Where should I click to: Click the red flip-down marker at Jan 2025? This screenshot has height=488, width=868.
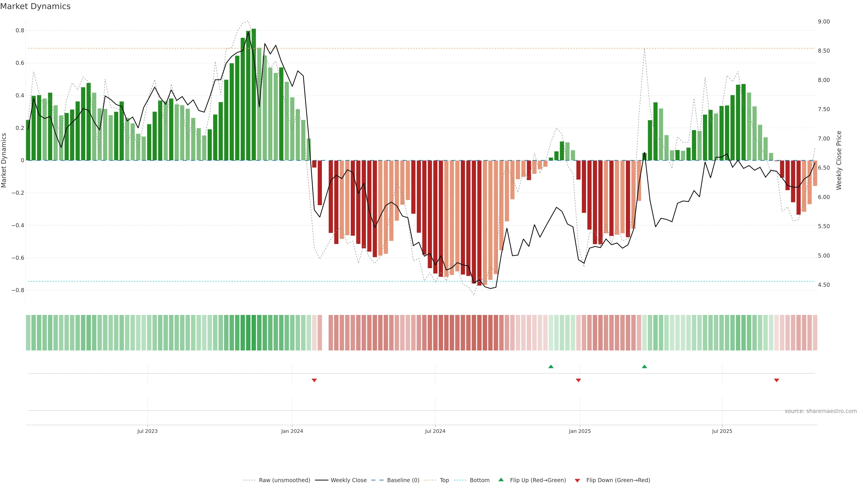(x=578, y=380)
